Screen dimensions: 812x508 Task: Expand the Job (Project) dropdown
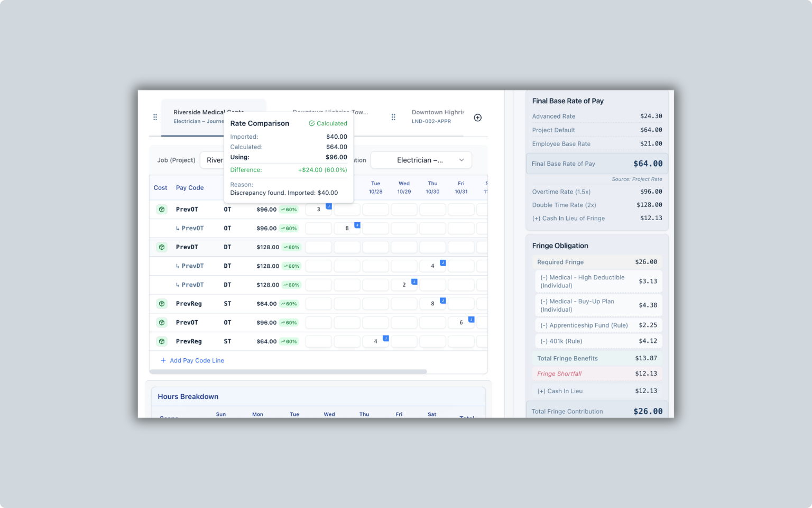[x=213, y=160]
